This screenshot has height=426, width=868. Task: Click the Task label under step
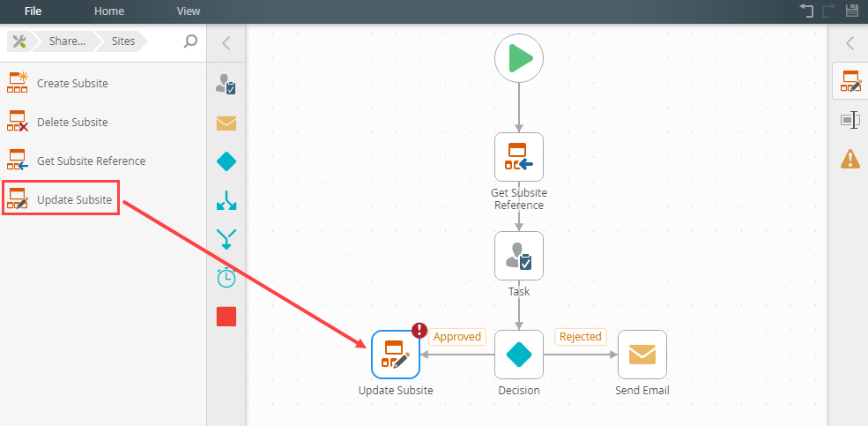tap(519, 291)
